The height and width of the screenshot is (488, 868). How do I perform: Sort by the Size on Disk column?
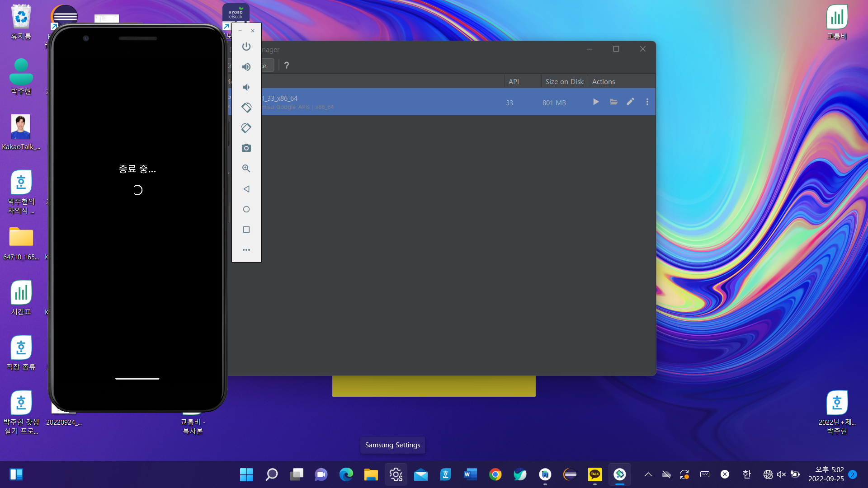(x=564, y=82)
